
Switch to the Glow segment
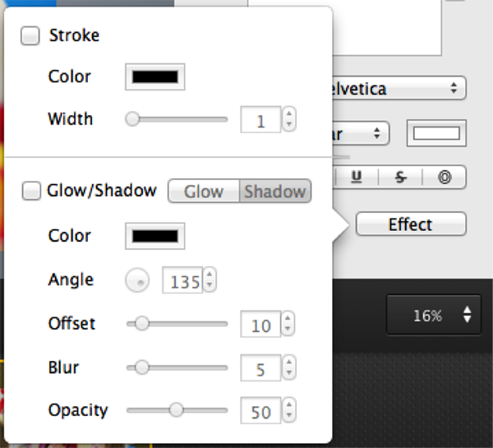point(204,192)
